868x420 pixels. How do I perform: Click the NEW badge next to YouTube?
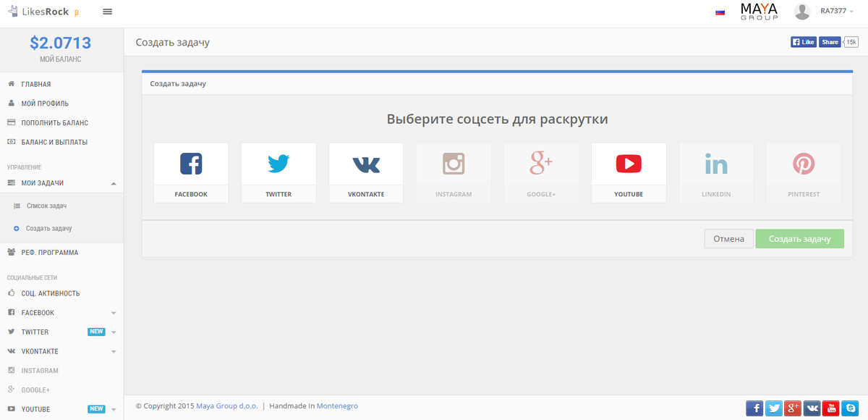coord(96,409)
